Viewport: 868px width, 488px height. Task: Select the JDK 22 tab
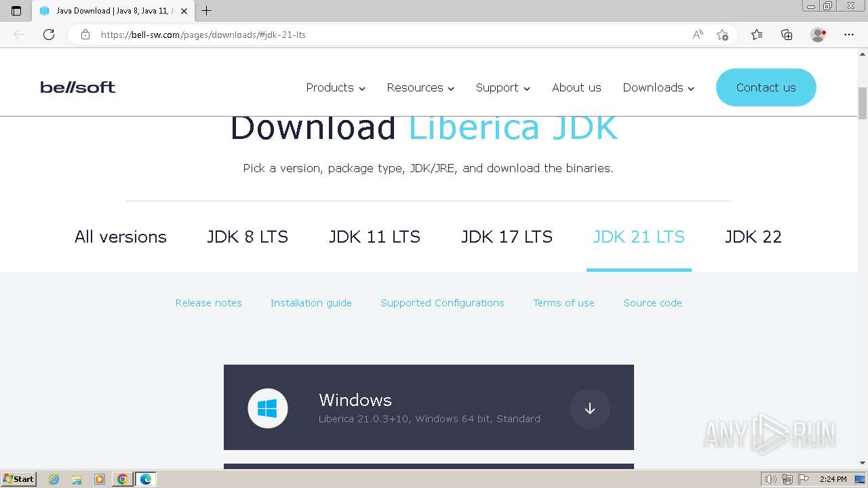(x=753, y=237)
